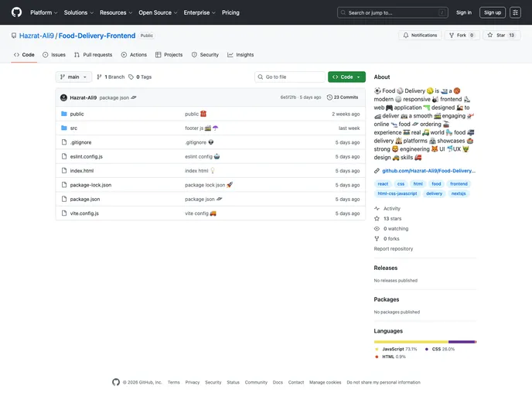Viewport: 532px width, 396px height.
Task: Open the 'eslint config' commit message
Action: pos(203,157)
